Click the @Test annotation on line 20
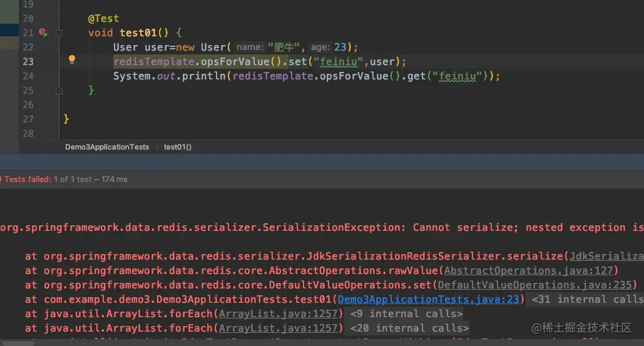Screen dimensions: 644x346 [x=103, y=19]
